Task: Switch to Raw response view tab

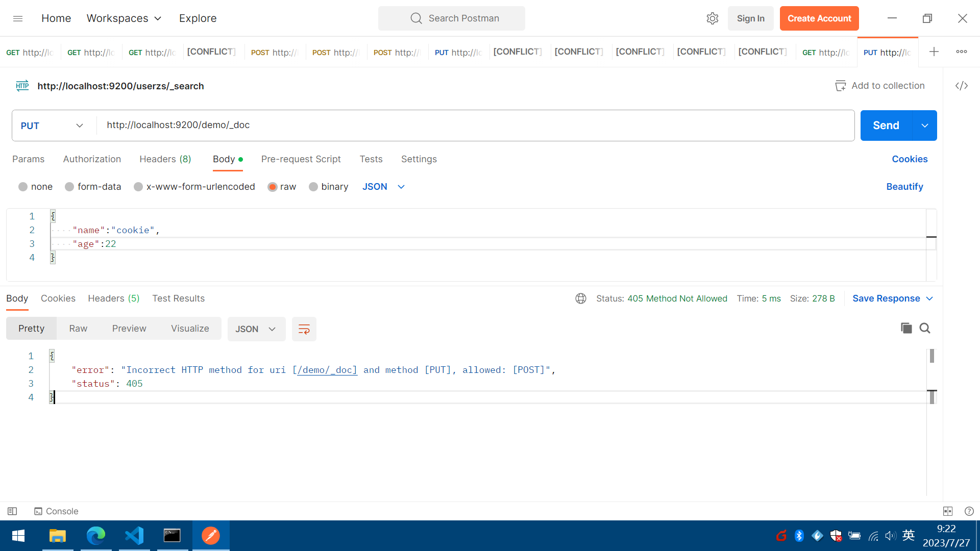Action: [78, 329]
